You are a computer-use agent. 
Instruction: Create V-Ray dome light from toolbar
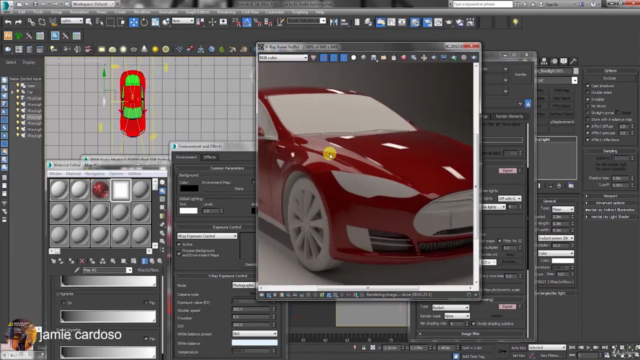pos(112,49)
